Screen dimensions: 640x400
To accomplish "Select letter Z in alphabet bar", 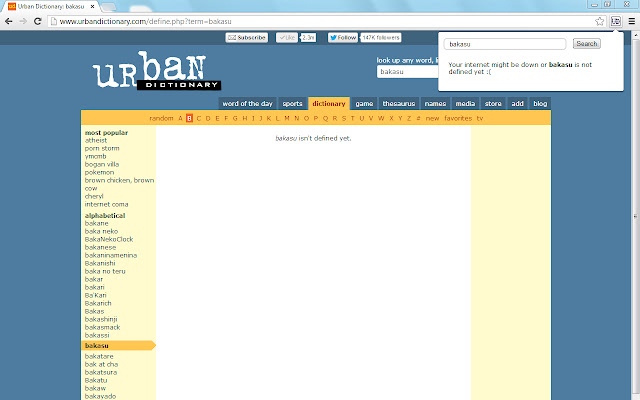I will 409,118.
